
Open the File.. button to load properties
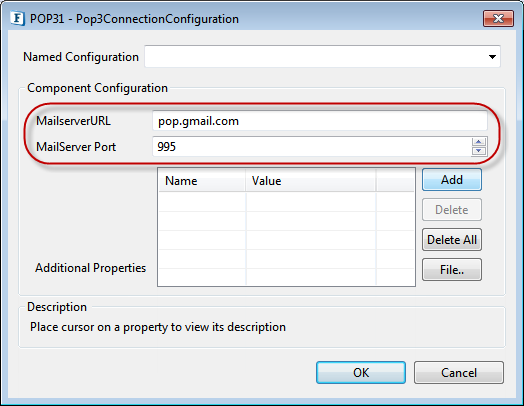pos(451,269)
